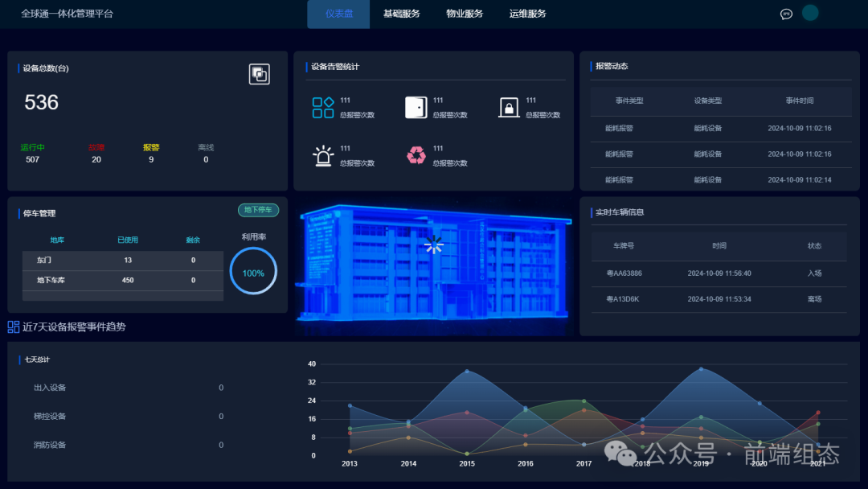Screen dimensions: 868x489
Task: Click the 运行中 status label
Action: 33,147
